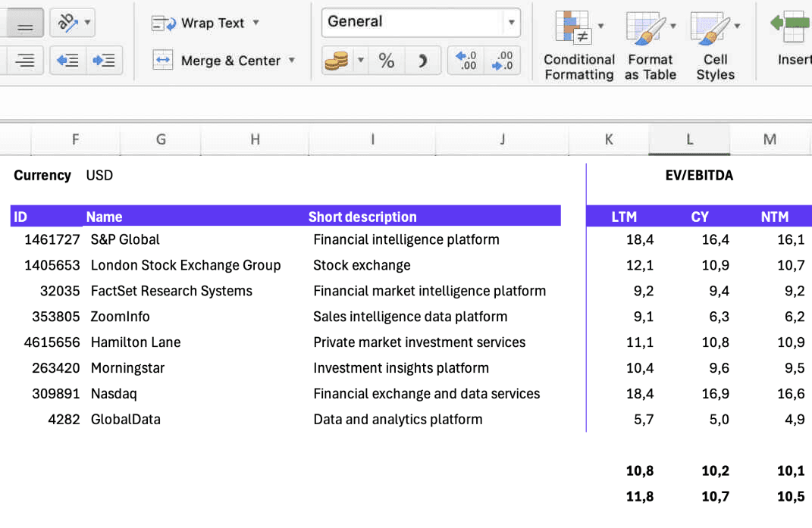Click the EV/EBITDA heading
Screen dimensions: 812x528
click(x=699, y=176)
